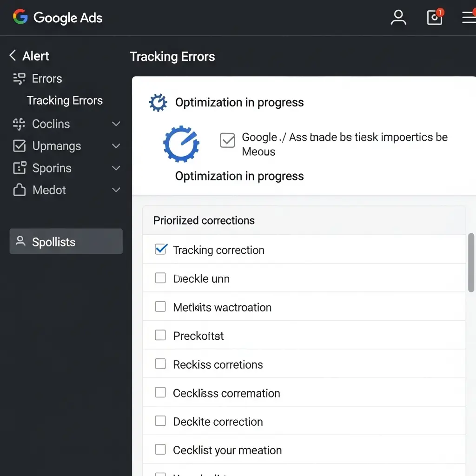Expand the Upmangs chevron in sidebar
The image size is (476, 476).
pyautogui.click(x=116, y=146)
